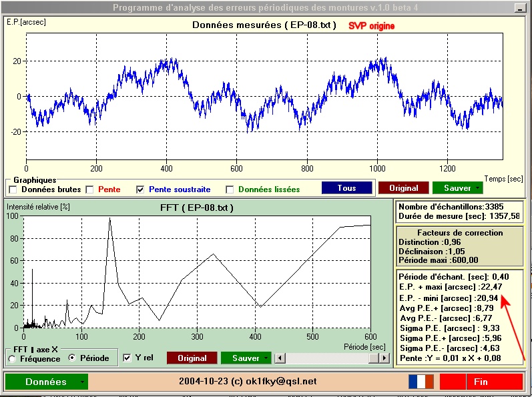Click the Période d'échant. 0,40 value

click(454, 277)
